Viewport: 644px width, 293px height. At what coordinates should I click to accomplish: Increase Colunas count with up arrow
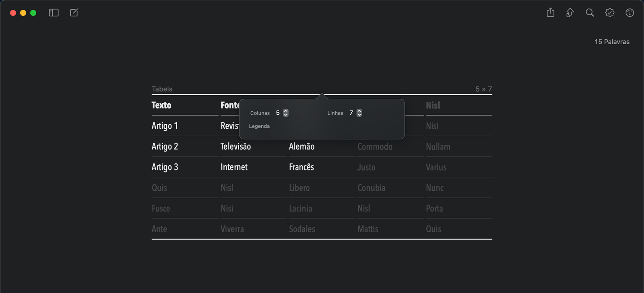point(286,111)
